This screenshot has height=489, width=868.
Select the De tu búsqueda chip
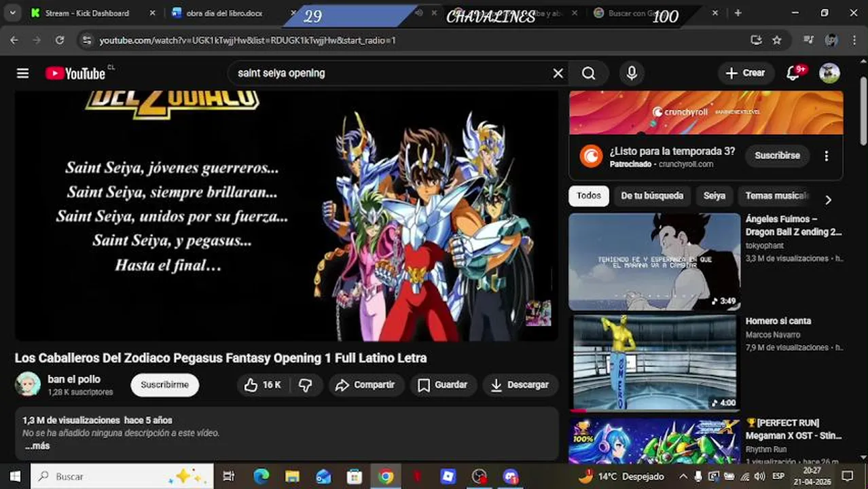pyautogui.click(x=652, y=196)
